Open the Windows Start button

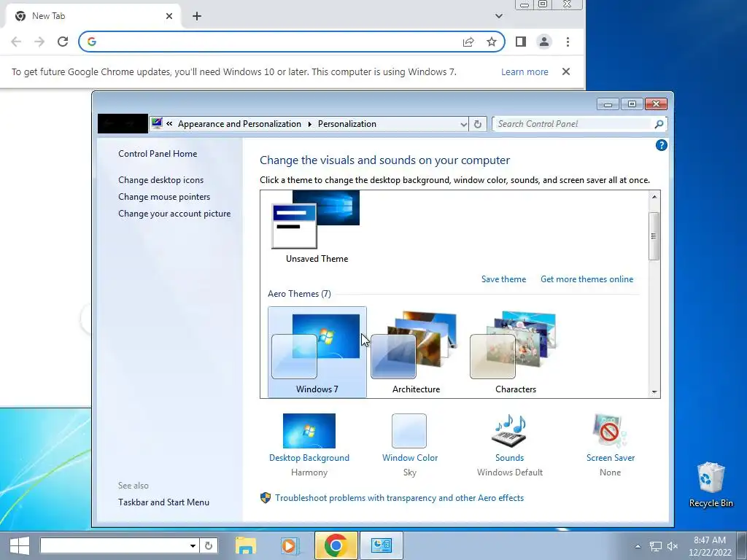(x=19, y=545)
